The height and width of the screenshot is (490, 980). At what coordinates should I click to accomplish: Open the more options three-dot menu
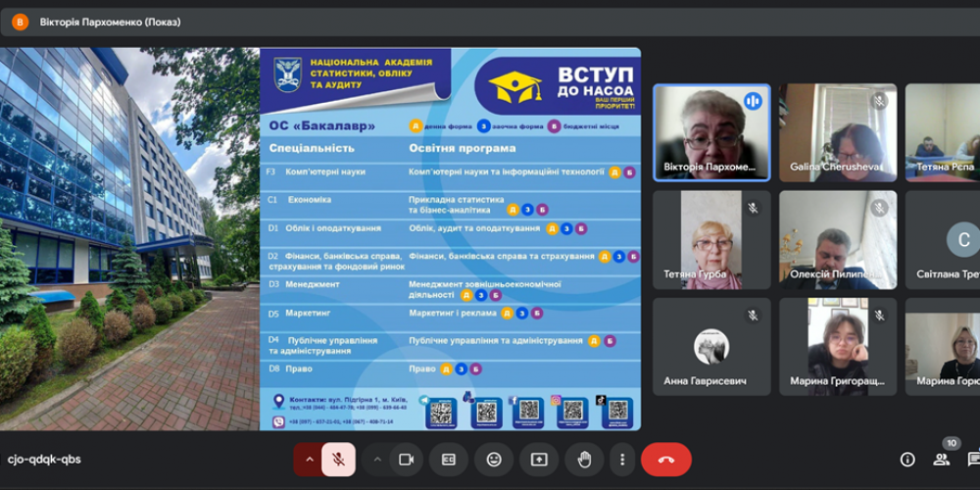(x=621, y=459)
